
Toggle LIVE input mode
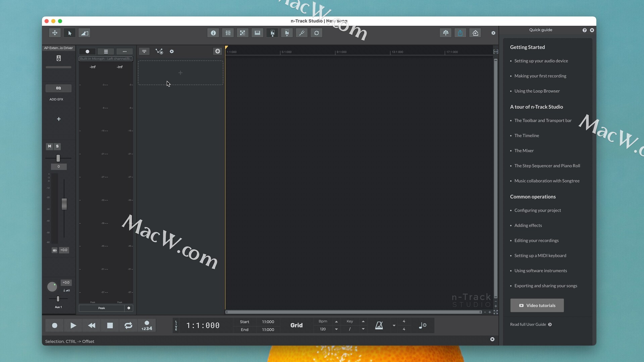pos(176,325)
